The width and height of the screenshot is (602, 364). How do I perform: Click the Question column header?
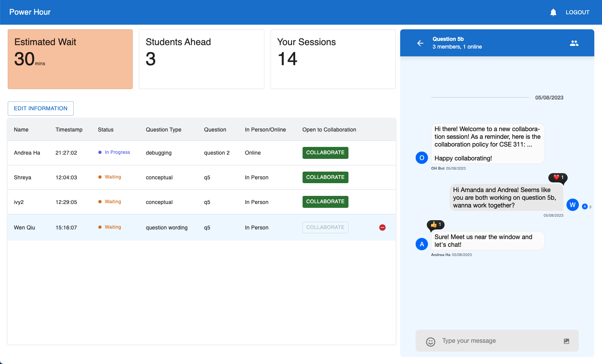215,130
